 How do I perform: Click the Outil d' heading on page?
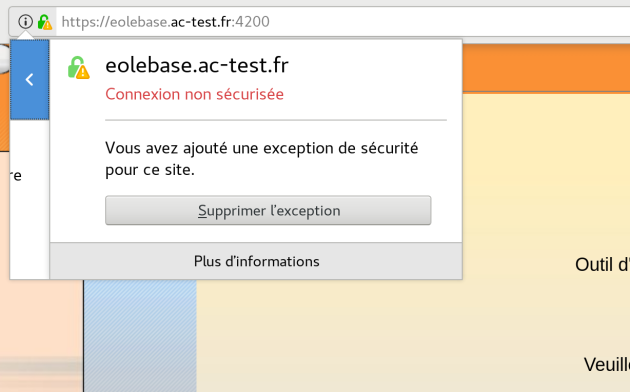602,265
